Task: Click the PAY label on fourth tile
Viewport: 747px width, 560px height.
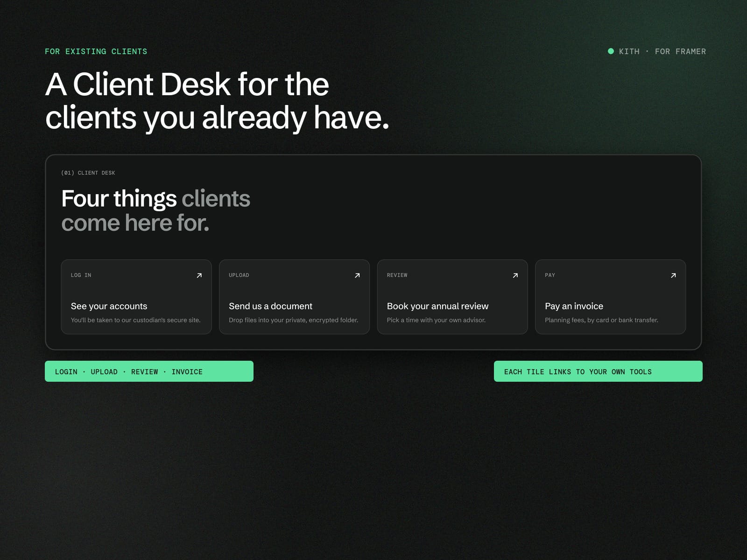Action: coord(550,275)
